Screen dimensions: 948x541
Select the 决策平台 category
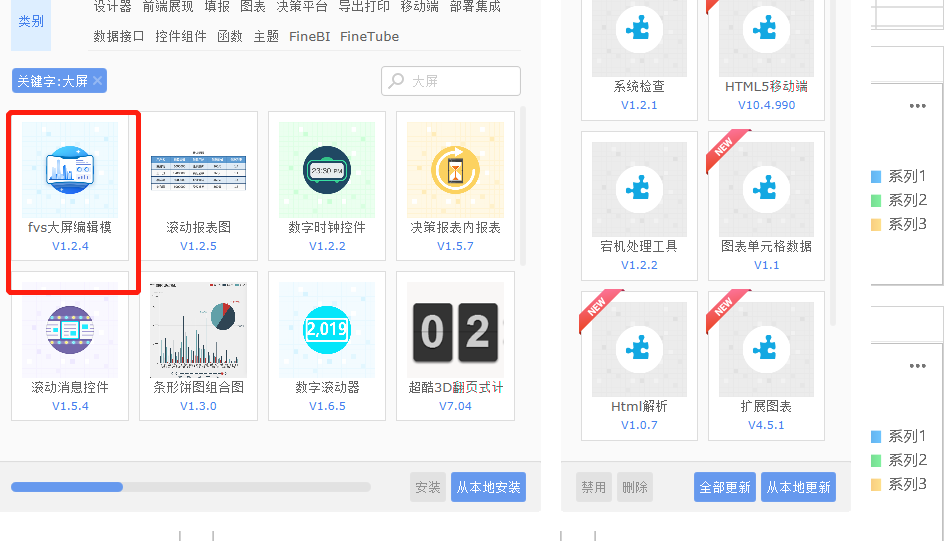(x=302, y=7)
